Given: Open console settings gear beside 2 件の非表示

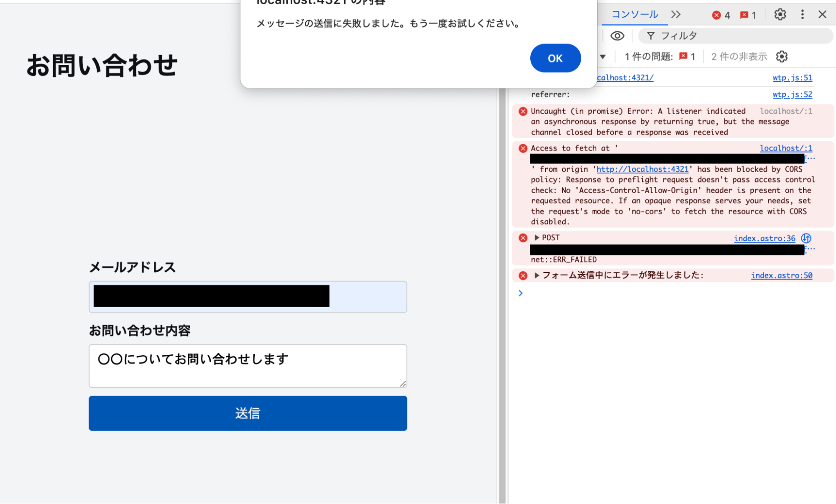Looking at the screenshot, I should 781,56.
